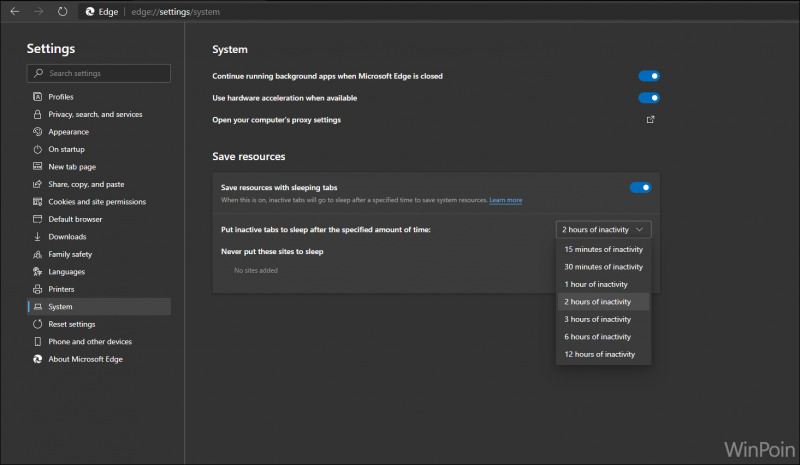This screenshot has width=800, height=465.
Task: Open Appearance settings section
Action: coord(99,132)
